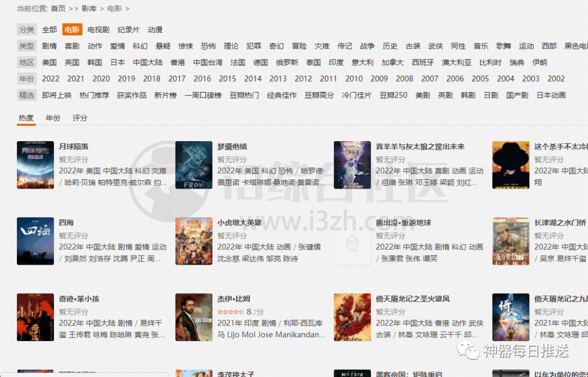Filter by genre 悬疑
The width and height of the screenshot is (588, 377).
163,46
